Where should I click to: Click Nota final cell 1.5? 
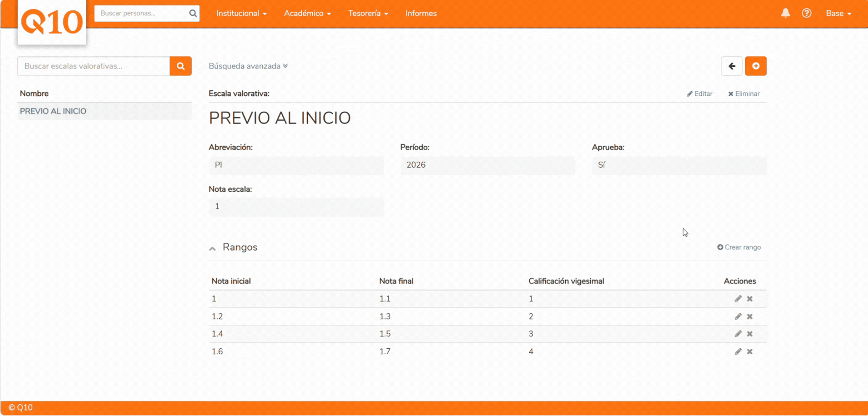coord(385,334)
